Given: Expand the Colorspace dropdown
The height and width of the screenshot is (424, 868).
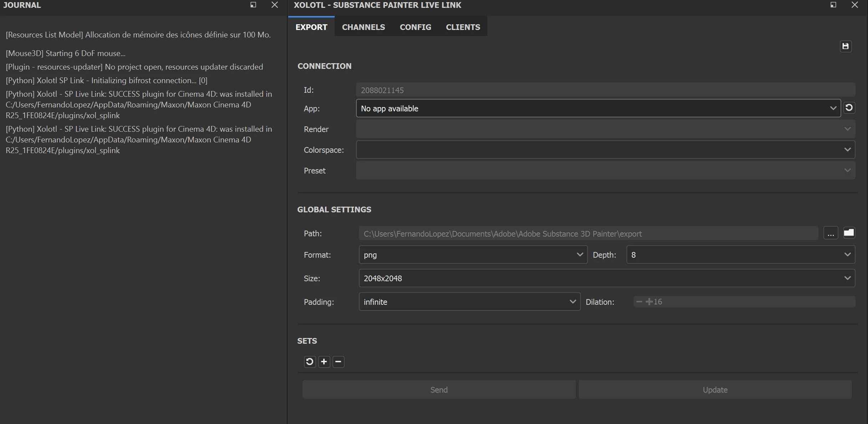Looking at the screenshot, I should (x=605, y=150).
